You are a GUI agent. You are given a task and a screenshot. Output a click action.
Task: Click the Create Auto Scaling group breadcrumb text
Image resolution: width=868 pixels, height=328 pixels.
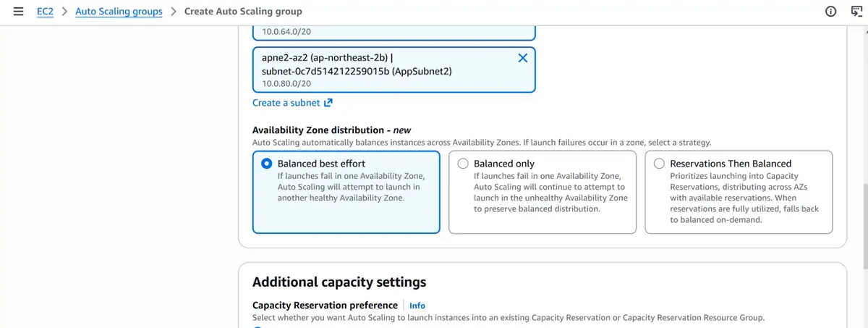pos(243,12)
